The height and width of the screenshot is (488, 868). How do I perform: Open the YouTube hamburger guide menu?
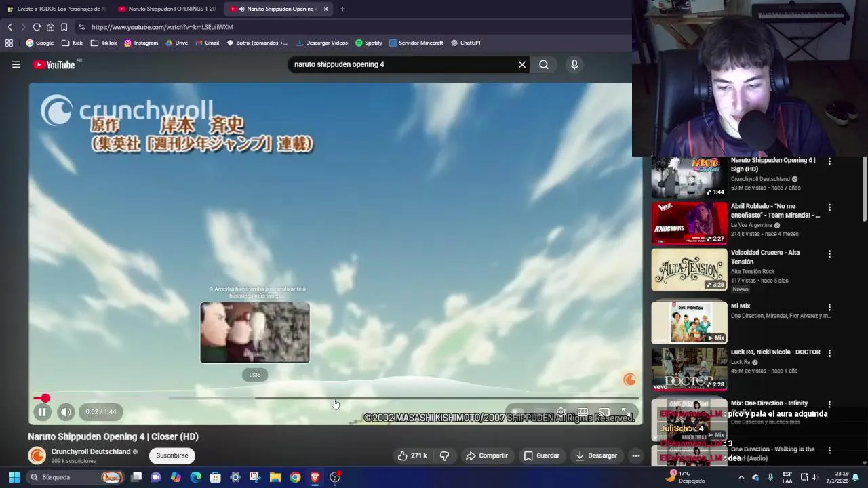16,64
